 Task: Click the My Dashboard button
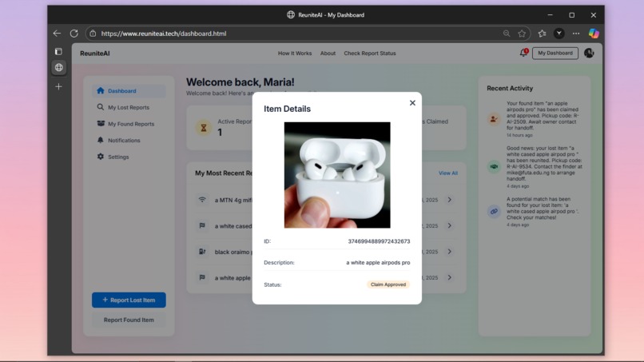pyautogui.click(x=555, y=53)
